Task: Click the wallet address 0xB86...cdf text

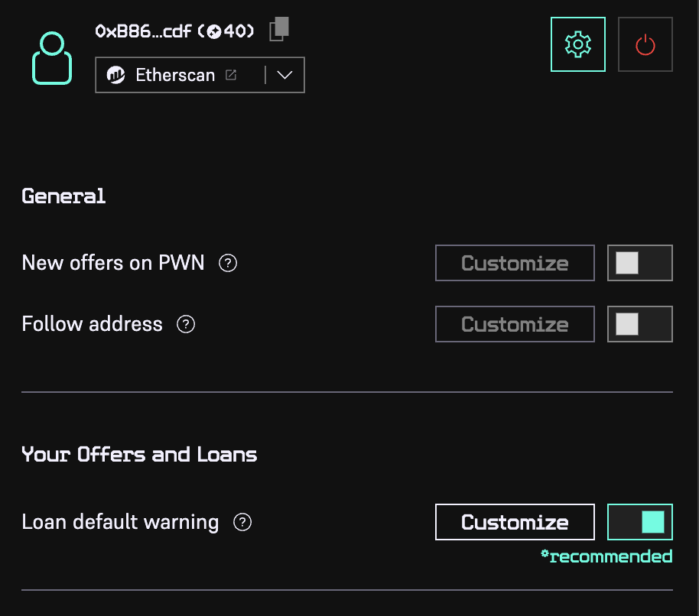Action: pos(143,31)
